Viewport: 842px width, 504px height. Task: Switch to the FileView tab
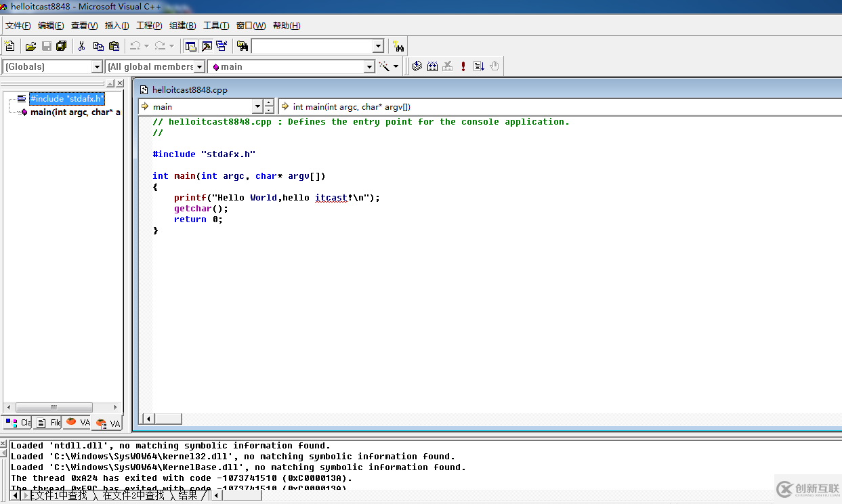pyautogui.click(x=48, y=422)
